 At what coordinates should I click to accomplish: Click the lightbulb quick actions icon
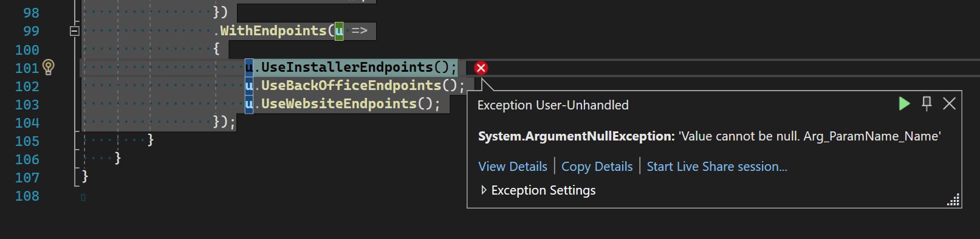point(49,67)
